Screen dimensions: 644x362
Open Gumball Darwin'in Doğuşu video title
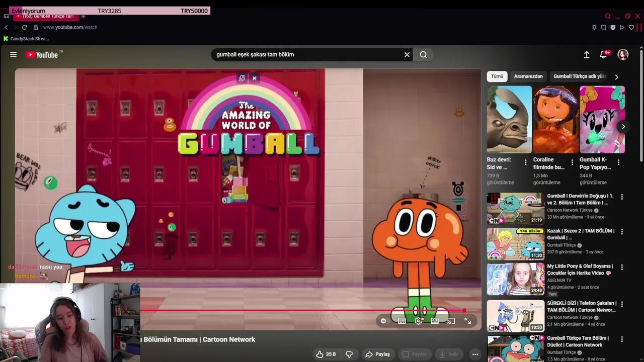point(580,199)
